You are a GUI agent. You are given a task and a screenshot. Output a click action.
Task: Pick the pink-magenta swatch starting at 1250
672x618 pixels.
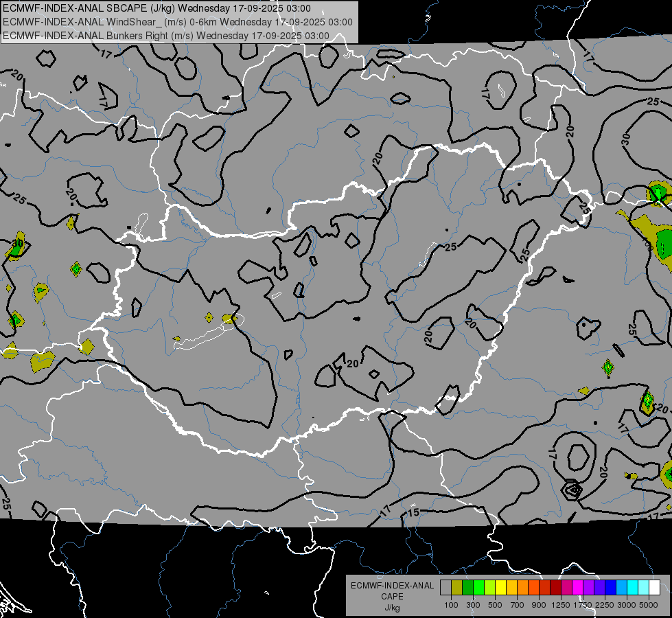[x=566, y=588]
